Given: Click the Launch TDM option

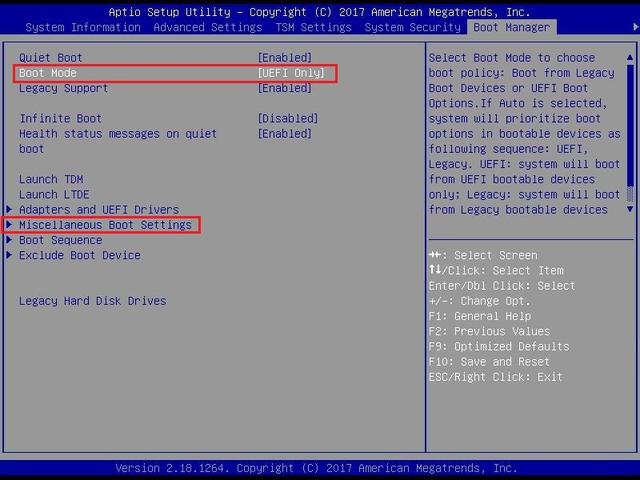Looking at the screenshot, I should point(51,179).
